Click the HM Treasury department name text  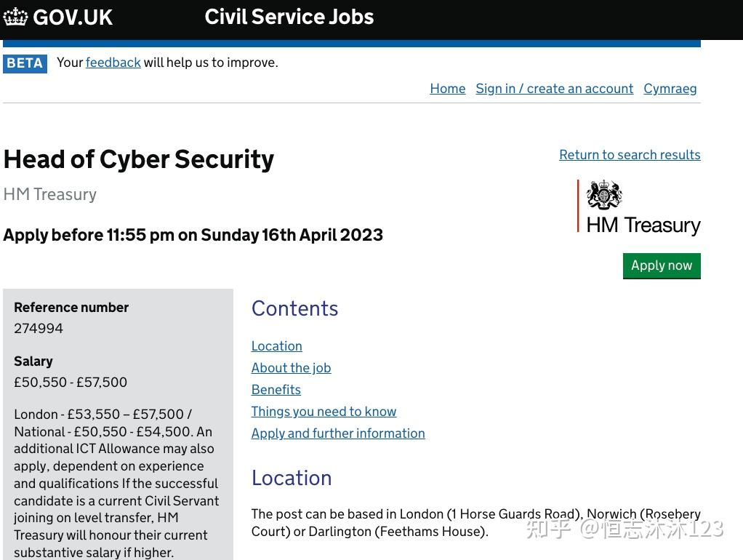click(49, 195)
